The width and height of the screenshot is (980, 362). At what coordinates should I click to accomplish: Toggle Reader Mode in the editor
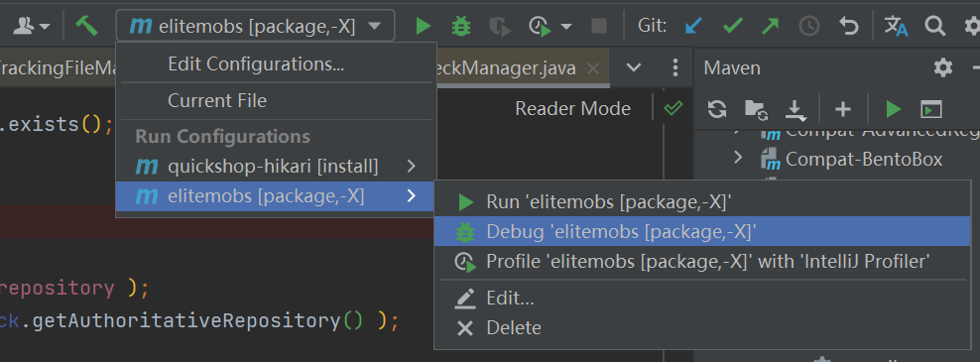tap(572, 108)
